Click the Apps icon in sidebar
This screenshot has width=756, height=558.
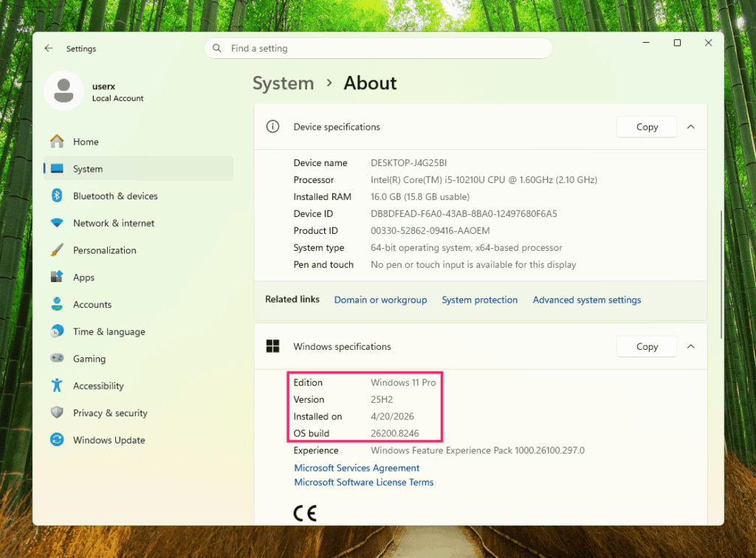coord(57,277)
